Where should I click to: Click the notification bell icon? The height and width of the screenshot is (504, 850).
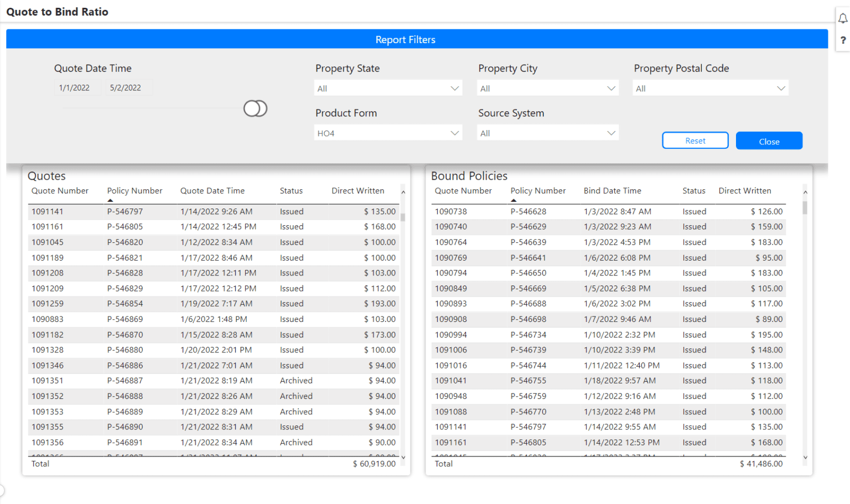[x=842, y=19]
